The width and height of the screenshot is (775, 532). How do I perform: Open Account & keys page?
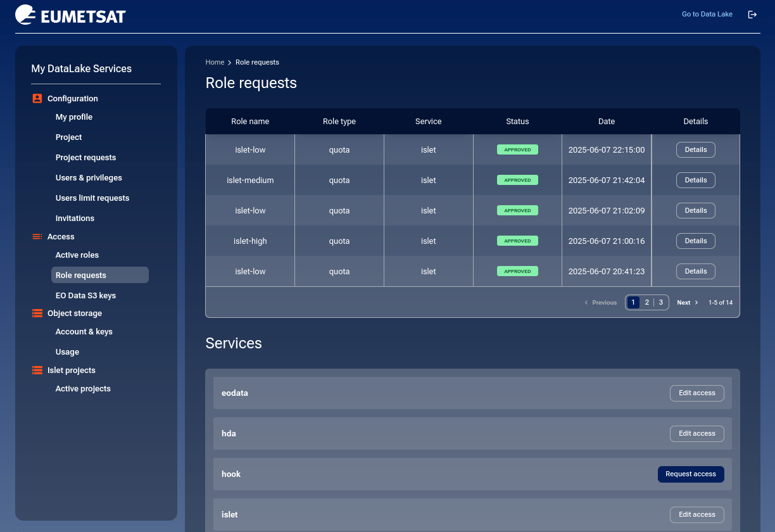pos(84,332)
